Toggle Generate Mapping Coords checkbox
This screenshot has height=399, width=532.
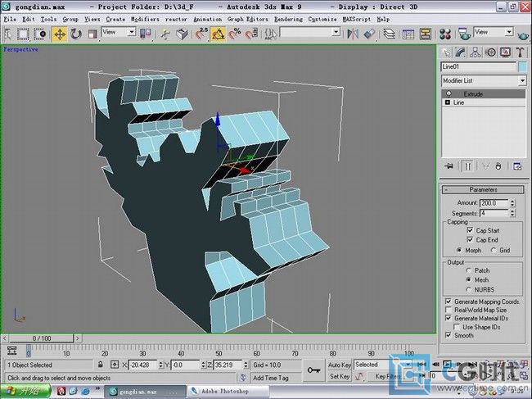click(449, 302)
